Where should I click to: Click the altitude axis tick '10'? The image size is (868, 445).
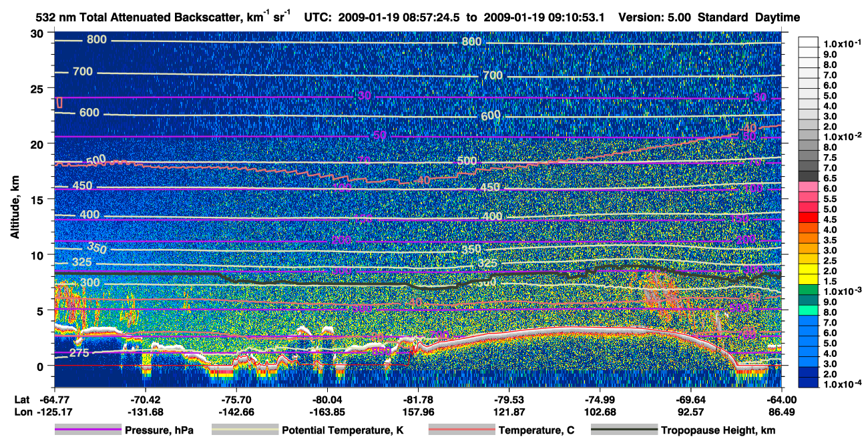(39, 255)
